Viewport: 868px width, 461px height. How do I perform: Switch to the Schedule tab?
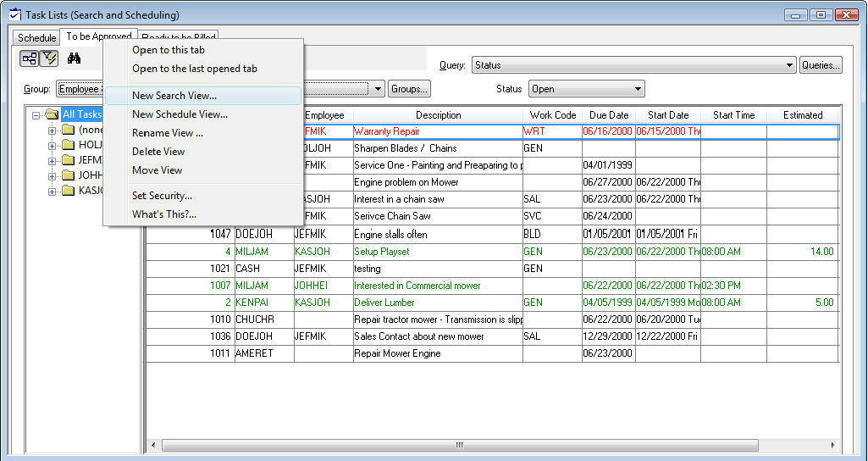point(37,38)
